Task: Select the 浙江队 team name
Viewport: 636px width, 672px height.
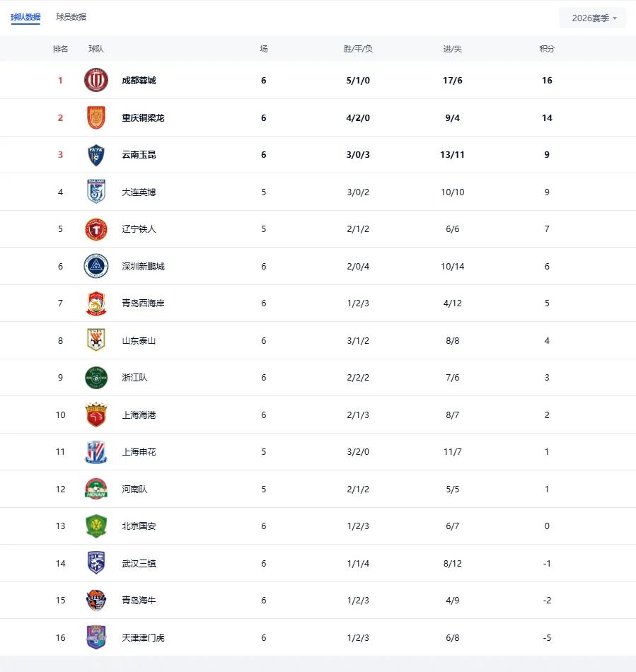Action: (134, 378)
